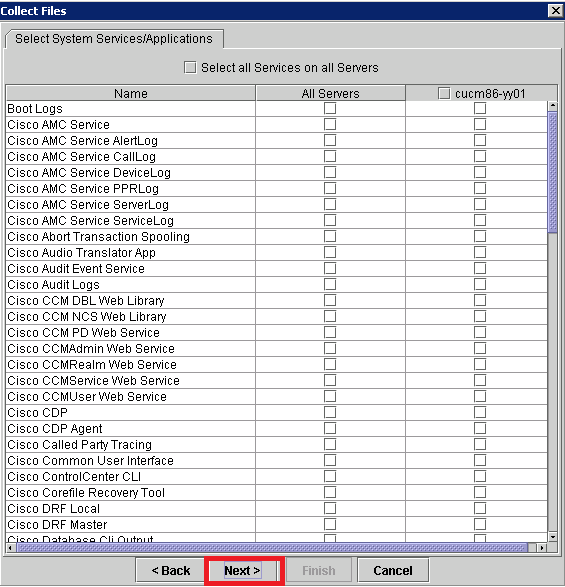Check All Servers box for Cisco CCM DBL Web Library
The image size is (565, 587).
[x=330, y=301]
